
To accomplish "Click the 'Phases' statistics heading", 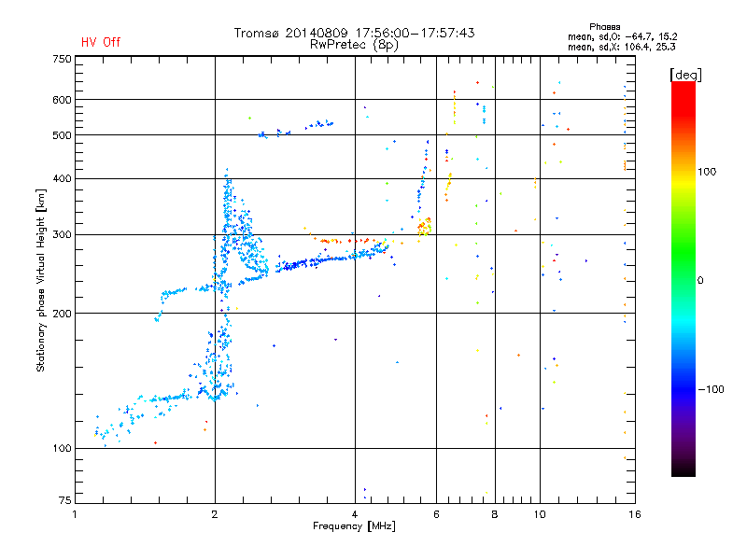I will 604,27.
